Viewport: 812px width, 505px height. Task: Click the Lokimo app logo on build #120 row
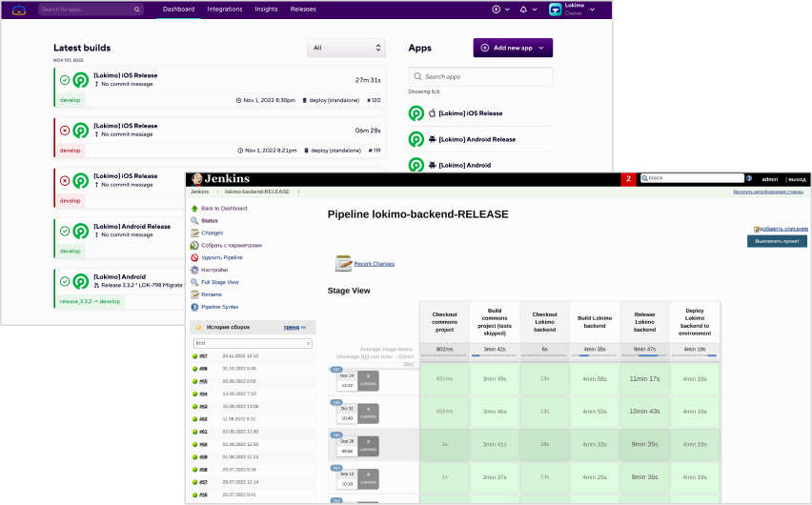pyautogui.click(x=81, y=80)
